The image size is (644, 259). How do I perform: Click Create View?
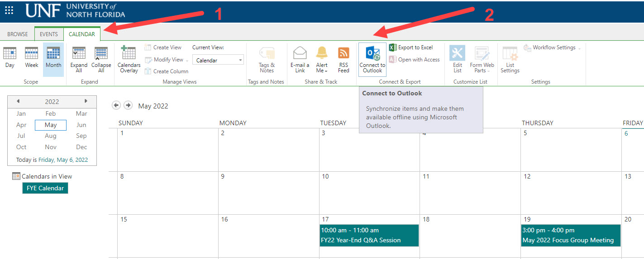point(163,47)
